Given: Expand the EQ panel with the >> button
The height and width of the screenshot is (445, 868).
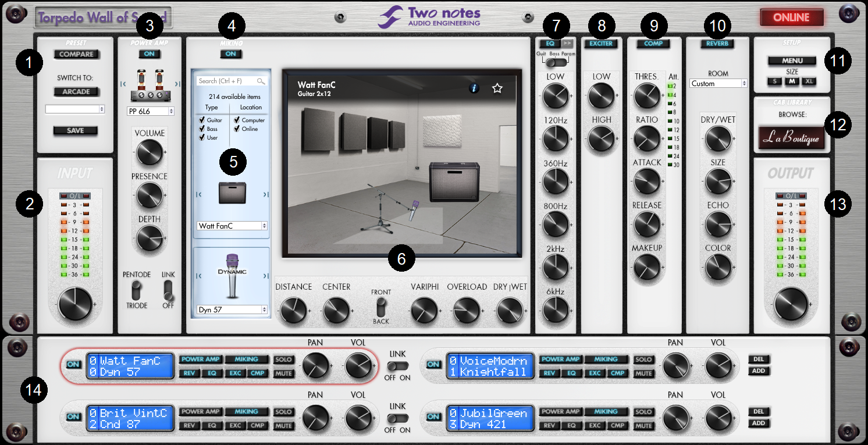Looking at the screenshot, I should click(567, 43).
